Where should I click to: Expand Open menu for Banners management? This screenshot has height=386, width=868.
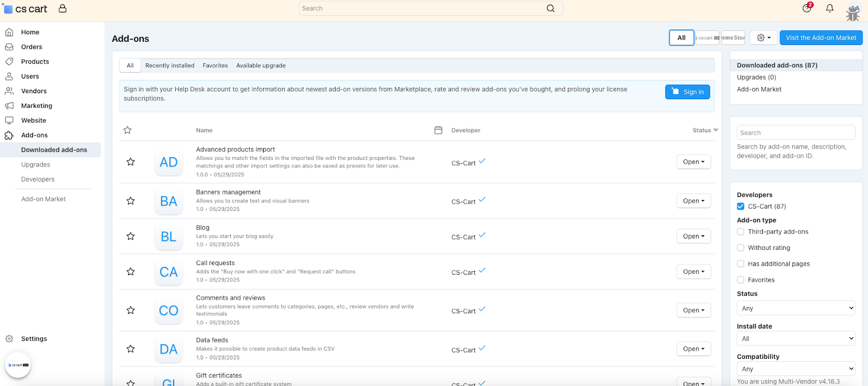click(x=694, y=201)
